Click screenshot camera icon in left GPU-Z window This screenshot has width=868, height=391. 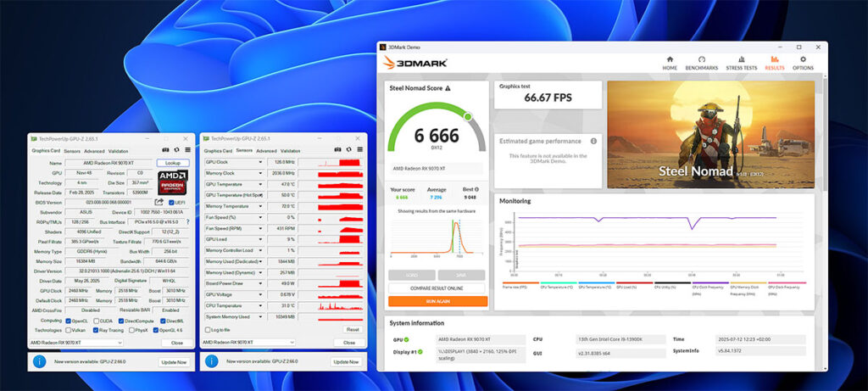click(x=165, y=150)
